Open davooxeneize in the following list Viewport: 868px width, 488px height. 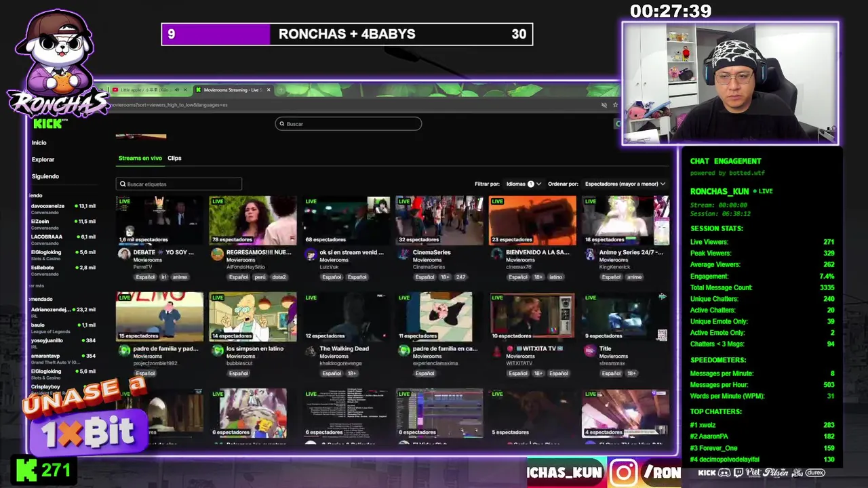(x=63, y=208)
